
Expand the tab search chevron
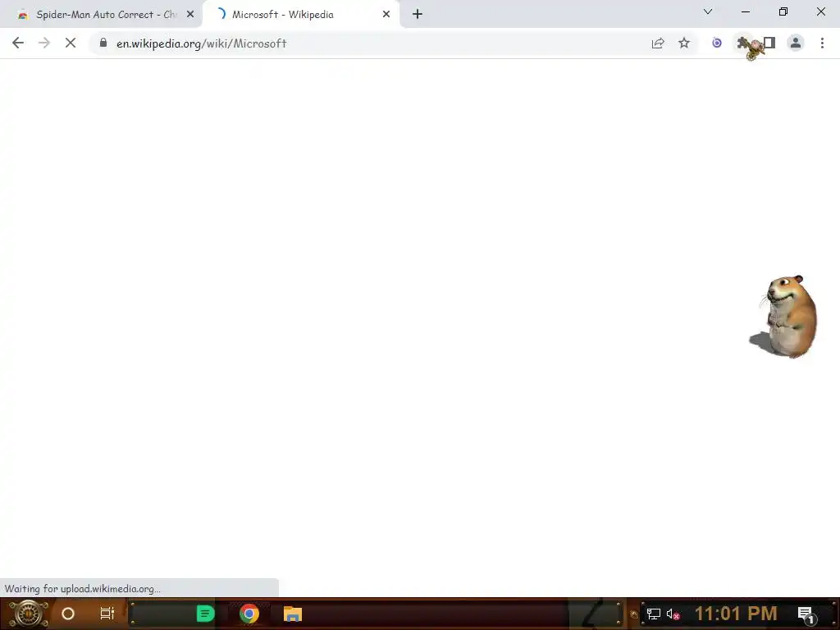point(708,11)
